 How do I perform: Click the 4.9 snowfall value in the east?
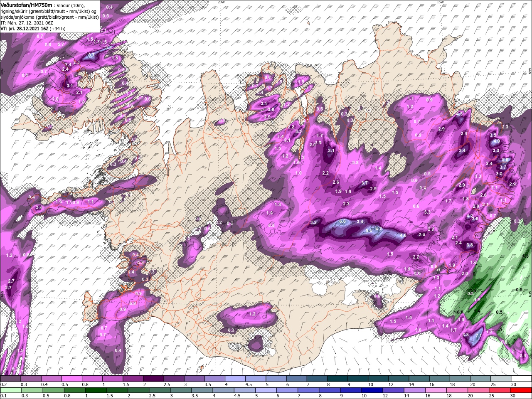tap(496, 142)
